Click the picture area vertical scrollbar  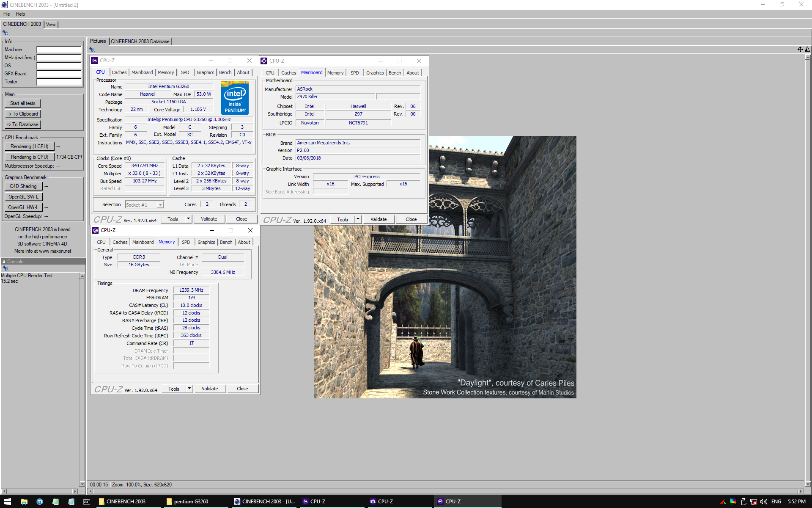click(x=808, y=271)
